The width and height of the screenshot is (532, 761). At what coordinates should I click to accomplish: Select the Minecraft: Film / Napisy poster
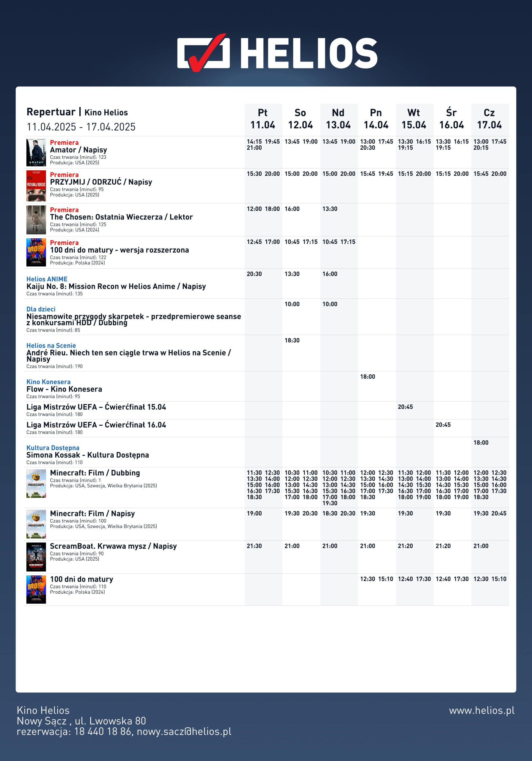tap(36, 524)
